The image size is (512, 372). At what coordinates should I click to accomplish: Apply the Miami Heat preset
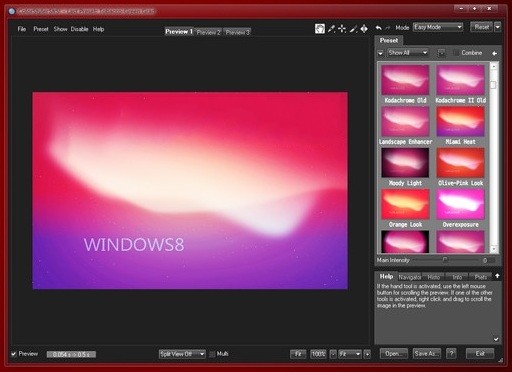(x=460, y=121)
